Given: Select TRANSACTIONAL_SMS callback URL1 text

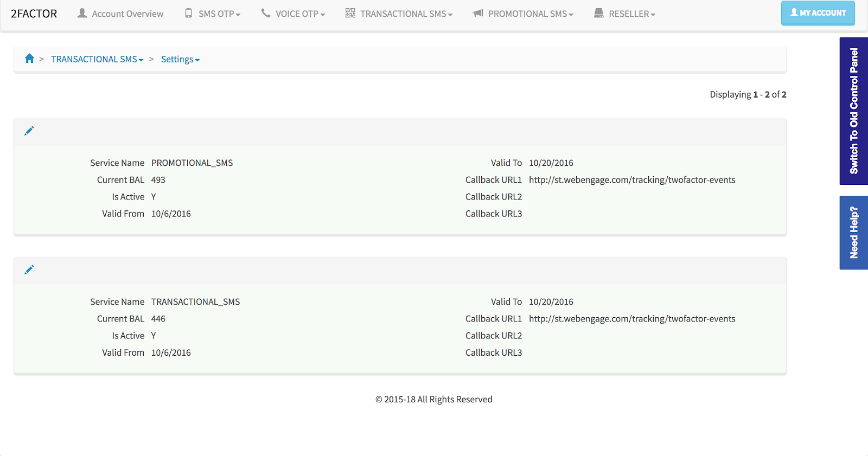Looking at the screenshot, I should point(632,319).
